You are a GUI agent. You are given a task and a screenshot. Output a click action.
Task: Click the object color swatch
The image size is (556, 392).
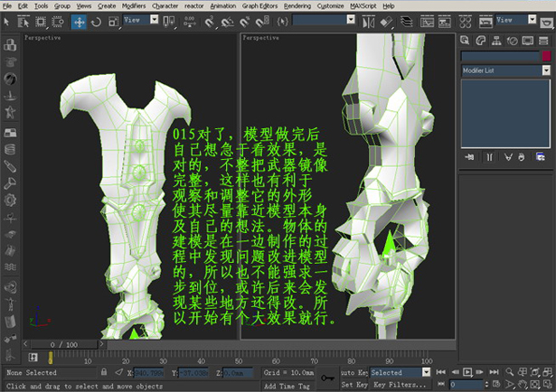pos(545,56)
